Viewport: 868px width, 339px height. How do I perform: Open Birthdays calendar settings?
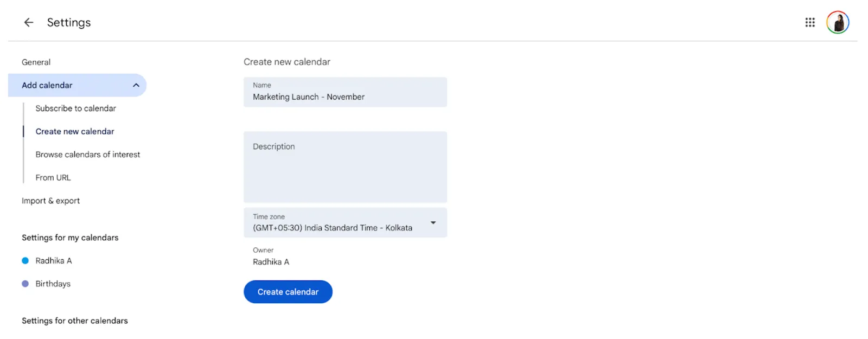click(53, 284)
